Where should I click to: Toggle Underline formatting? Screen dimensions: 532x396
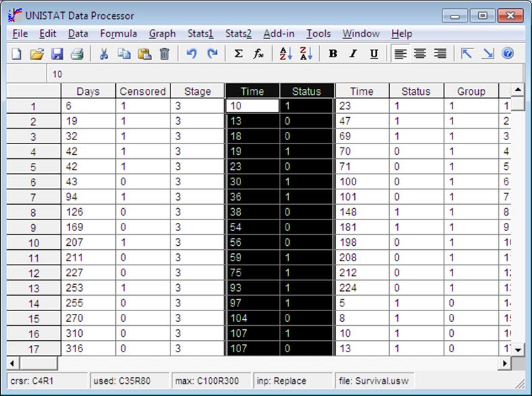(x=374, y=54)
